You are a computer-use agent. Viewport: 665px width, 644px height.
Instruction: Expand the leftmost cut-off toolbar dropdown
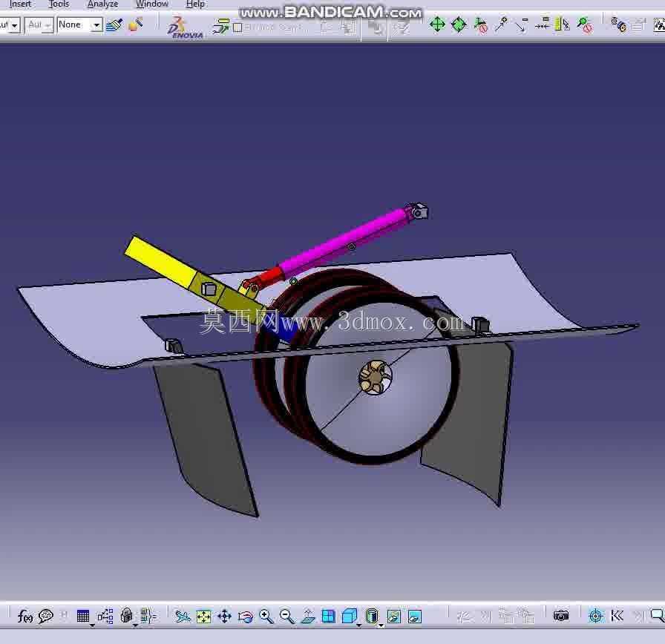click(x=14, y=25)
